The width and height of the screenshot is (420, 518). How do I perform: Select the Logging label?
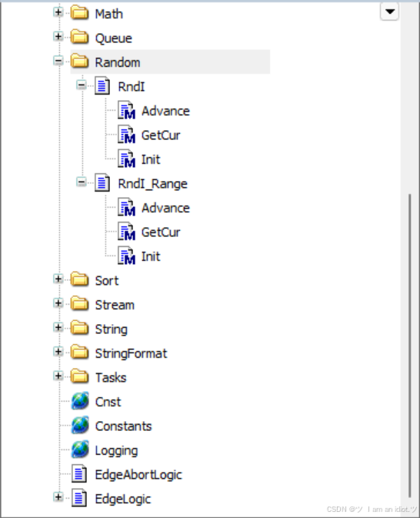pos(116,450)
